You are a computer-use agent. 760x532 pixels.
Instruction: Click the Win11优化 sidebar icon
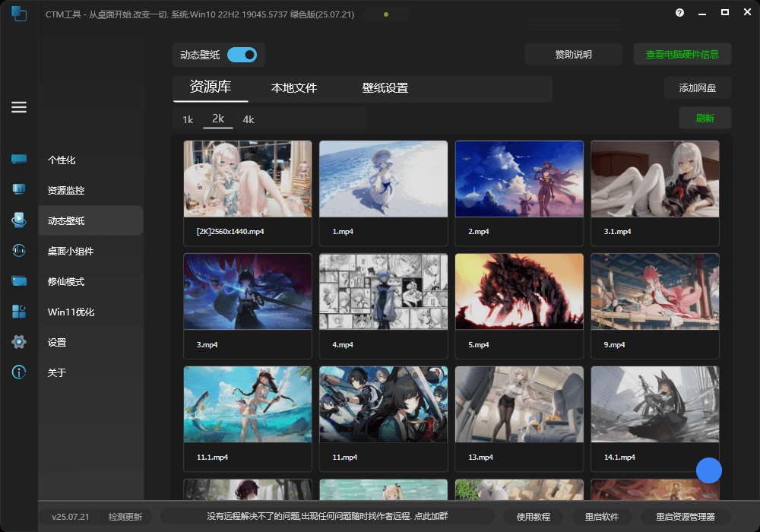click(x=19, y=312)
